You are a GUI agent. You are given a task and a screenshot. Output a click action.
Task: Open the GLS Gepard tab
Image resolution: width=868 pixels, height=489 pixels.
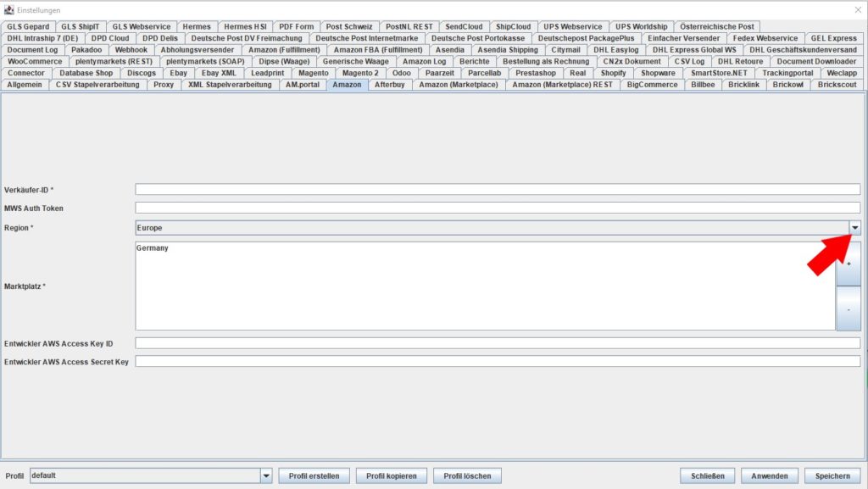(x=28, y=26)
